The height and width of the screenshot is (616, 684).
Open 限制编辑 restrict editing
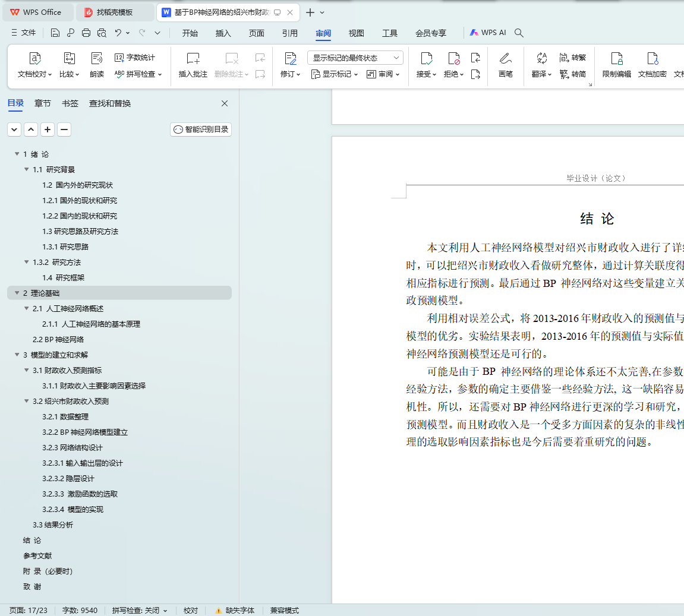coord(616,65)
